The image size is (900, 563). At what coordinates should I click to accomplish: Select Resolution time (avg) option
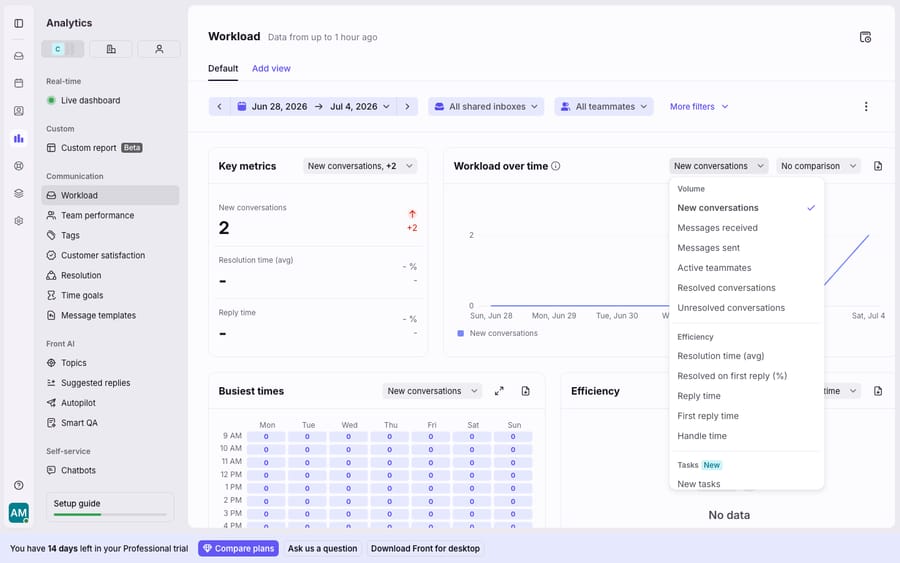tap(746, 356)
